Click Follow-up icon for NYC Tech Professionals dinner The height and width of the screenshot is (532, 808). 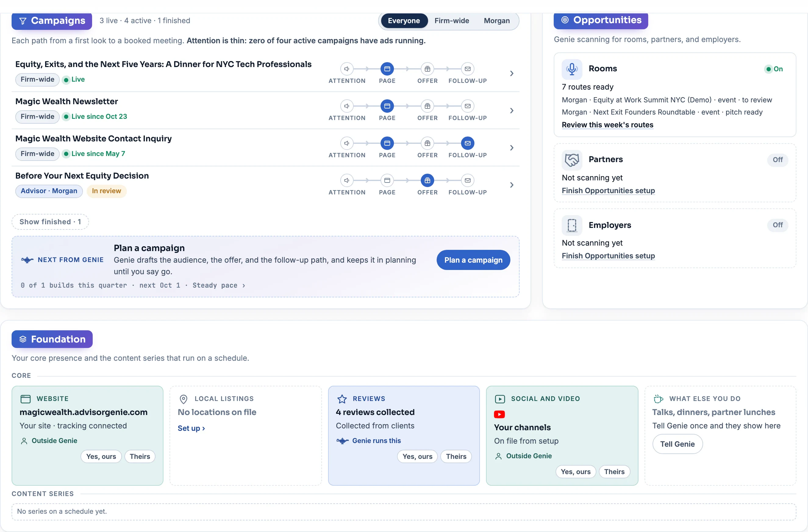(467, 69)
